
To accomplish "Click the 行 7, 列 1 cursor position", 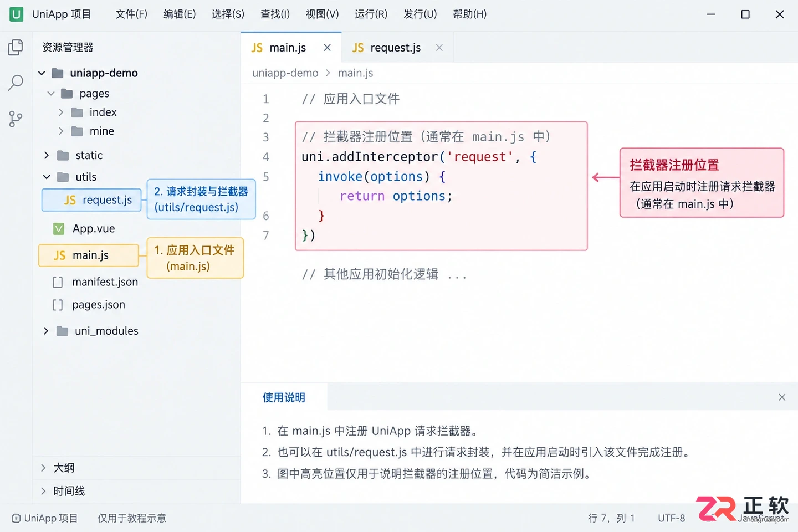I will click(x=611, y=519).
